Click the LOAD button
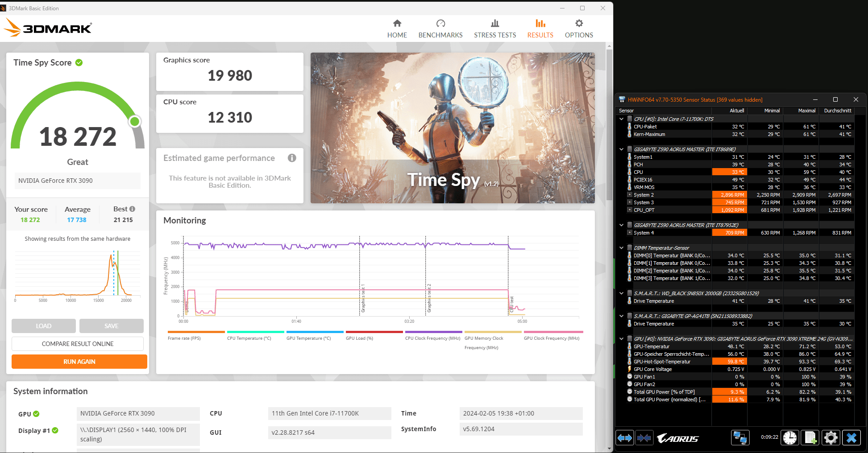 point(44,326)
